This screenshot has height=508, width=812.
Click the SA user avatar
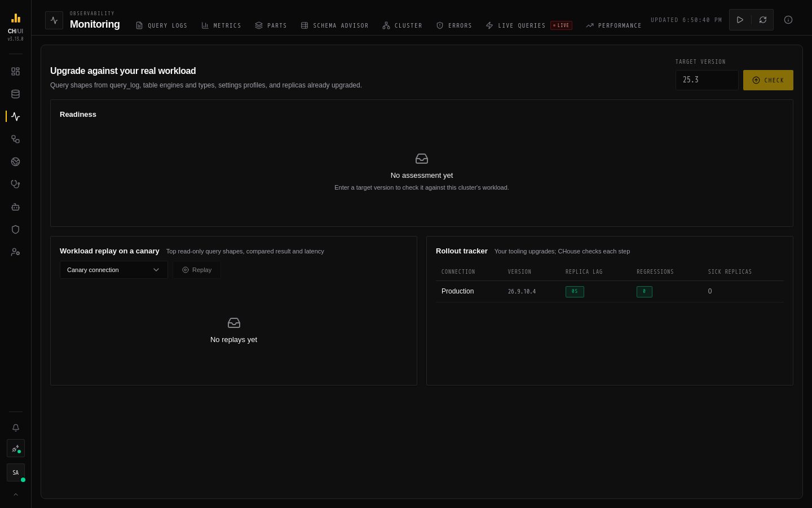point(15,472)
